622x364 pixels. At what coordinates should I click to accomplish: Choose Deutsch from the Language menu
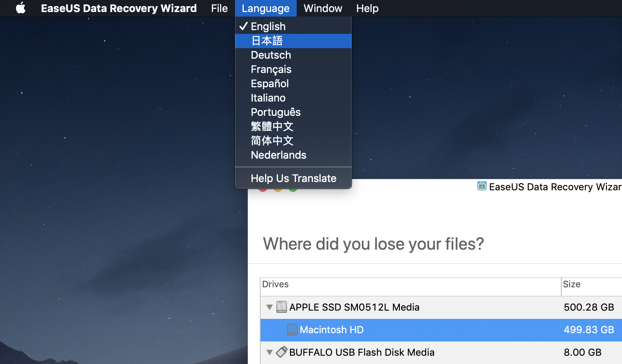click(x=271, y=55)
